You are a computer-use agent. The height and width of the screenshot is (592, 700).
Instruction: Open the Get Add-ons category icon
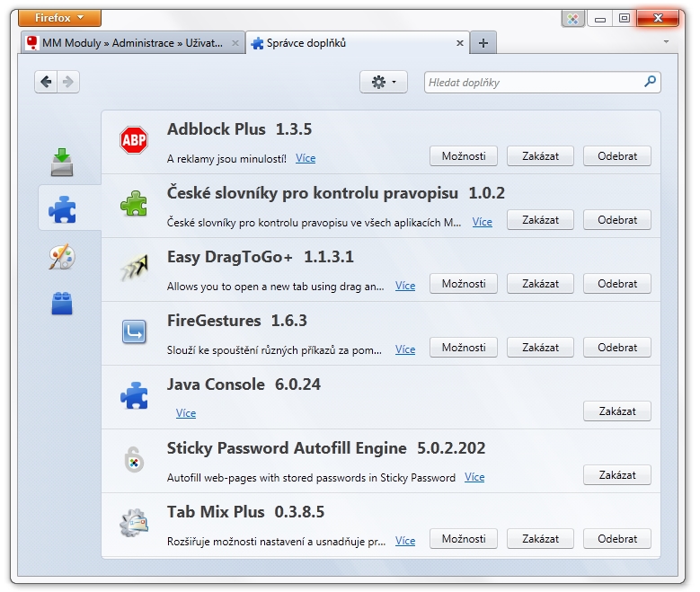click(62, 163)
